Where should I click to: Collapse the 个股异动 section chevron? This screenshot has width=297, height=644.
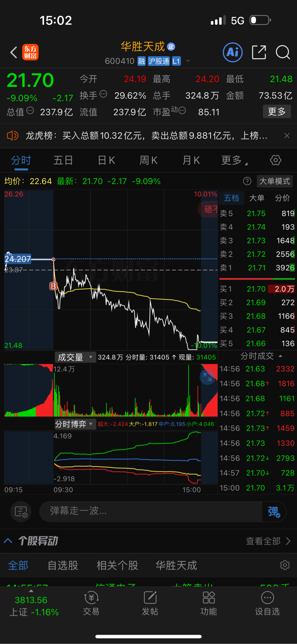[x=8, y=540]
